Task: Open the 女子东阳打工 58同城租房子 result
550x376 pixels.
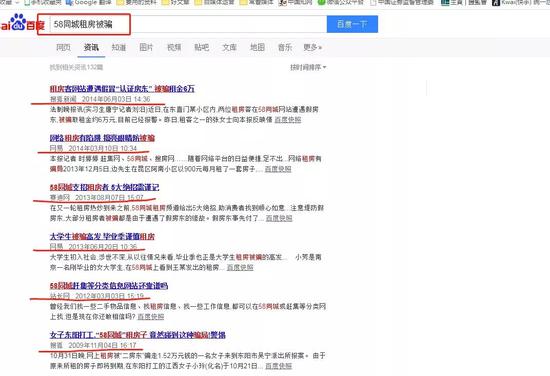Action: point(138,335)
